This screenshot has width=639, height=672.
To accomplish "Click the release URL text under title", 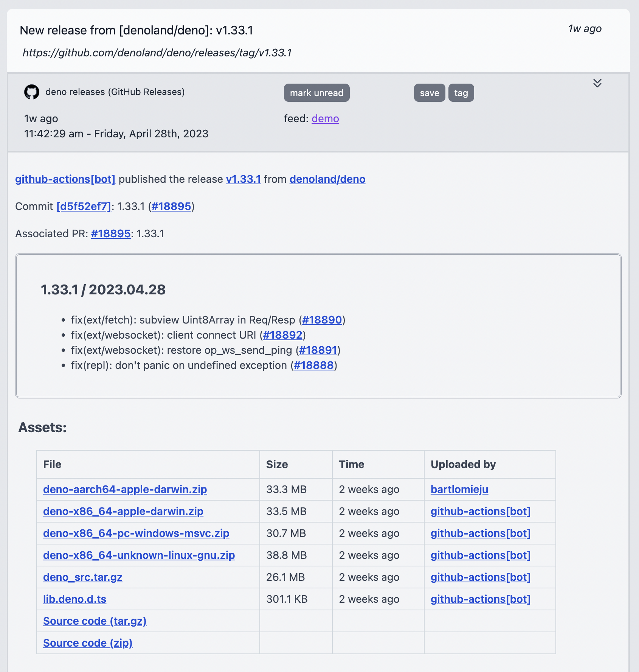I will tap(157, 53).
